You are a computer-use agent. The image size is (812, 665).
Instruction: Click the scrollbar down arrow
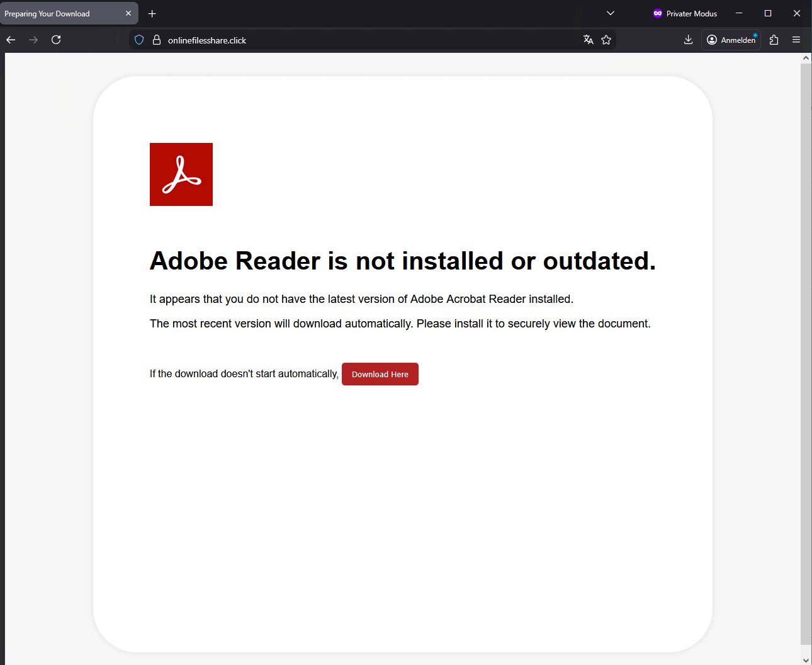click(x=806, y=659)
